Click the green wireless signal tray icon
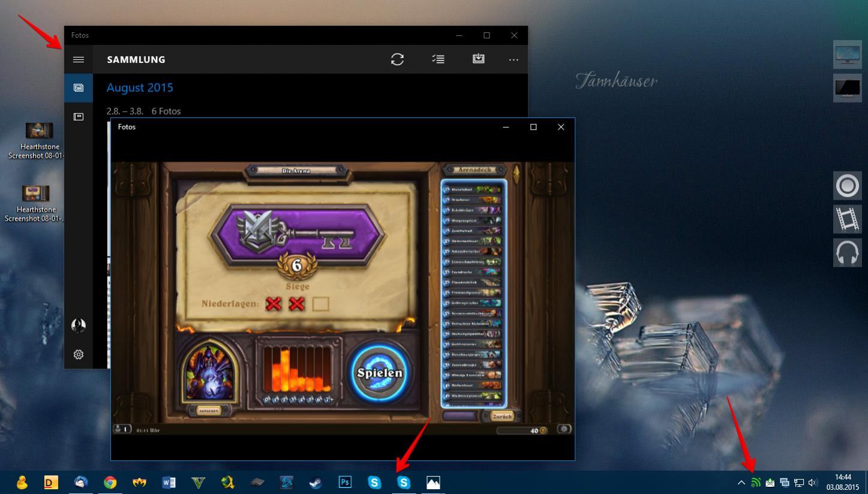Image resolution: width=868 pixels, height=494 pixels. pos(756,483)
